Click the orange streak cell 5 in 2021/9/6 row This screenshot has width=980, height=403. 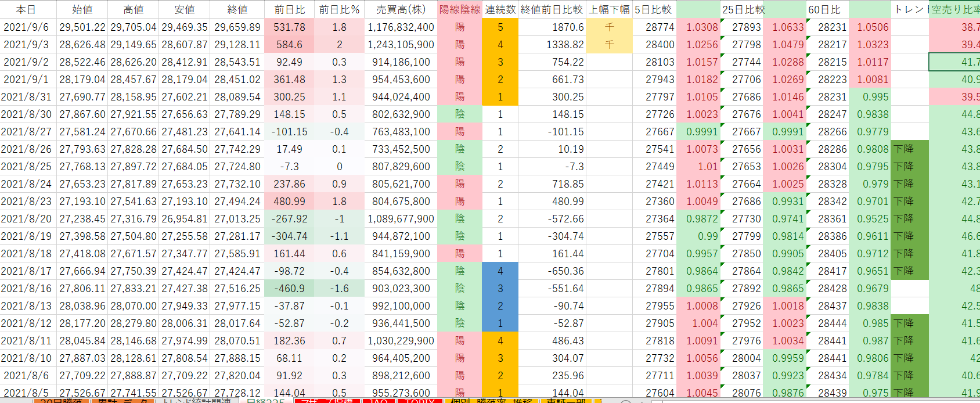[500, 27]
